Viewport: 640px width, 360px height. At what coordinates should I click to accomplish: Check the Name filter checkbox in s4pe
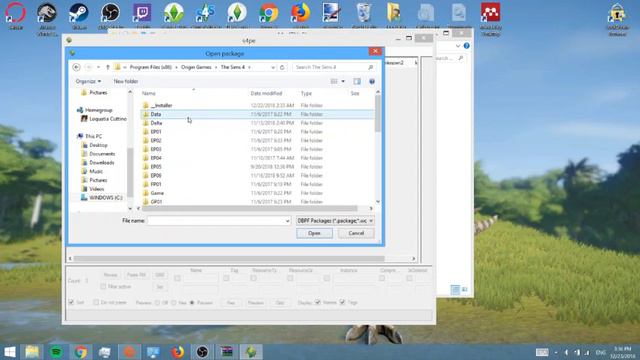177,278
